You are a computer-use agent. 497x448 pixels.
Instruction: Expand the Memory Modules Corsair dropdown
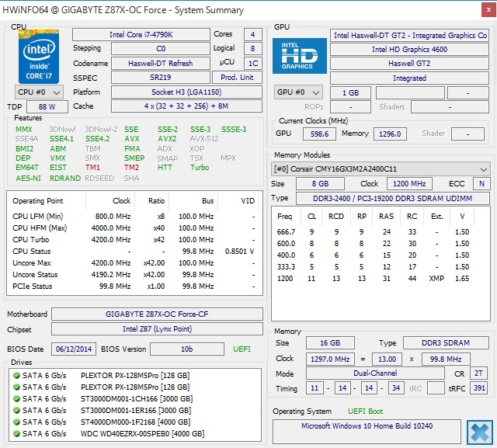tap(381, 168)
